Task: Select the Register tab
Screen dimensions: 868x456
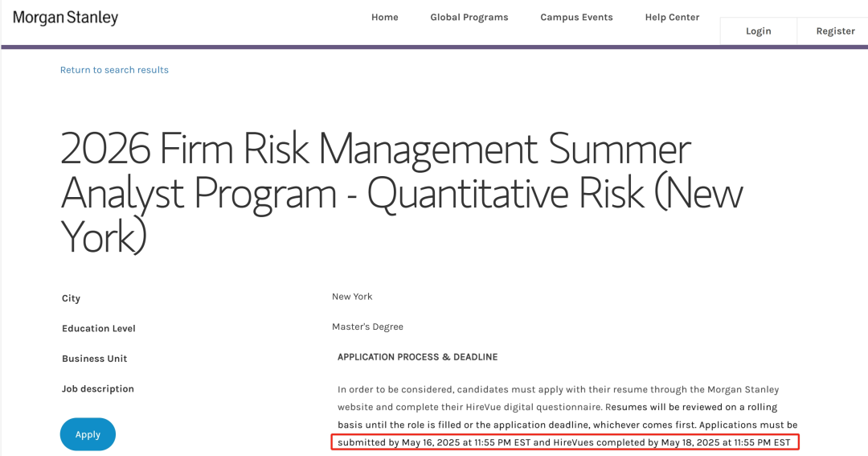Action: pyautogui.click(x=835, y=31)
